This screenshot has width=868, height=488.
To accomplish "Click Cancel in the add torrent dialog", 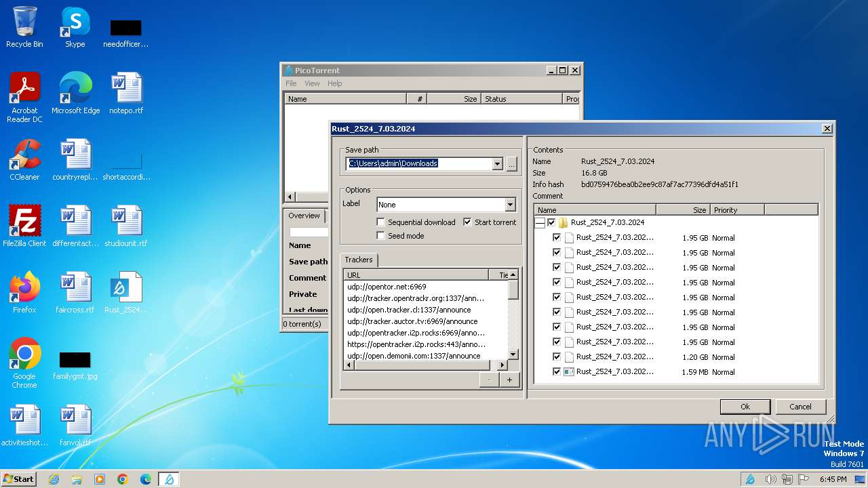I will pyautogui.click(x=800, y=407).
